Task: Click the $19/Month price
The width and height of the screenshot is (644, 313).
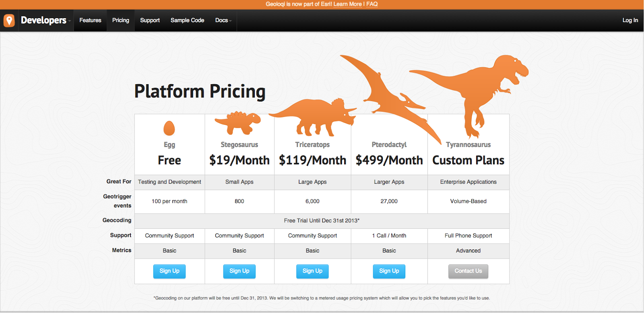Action: (239, 160)
